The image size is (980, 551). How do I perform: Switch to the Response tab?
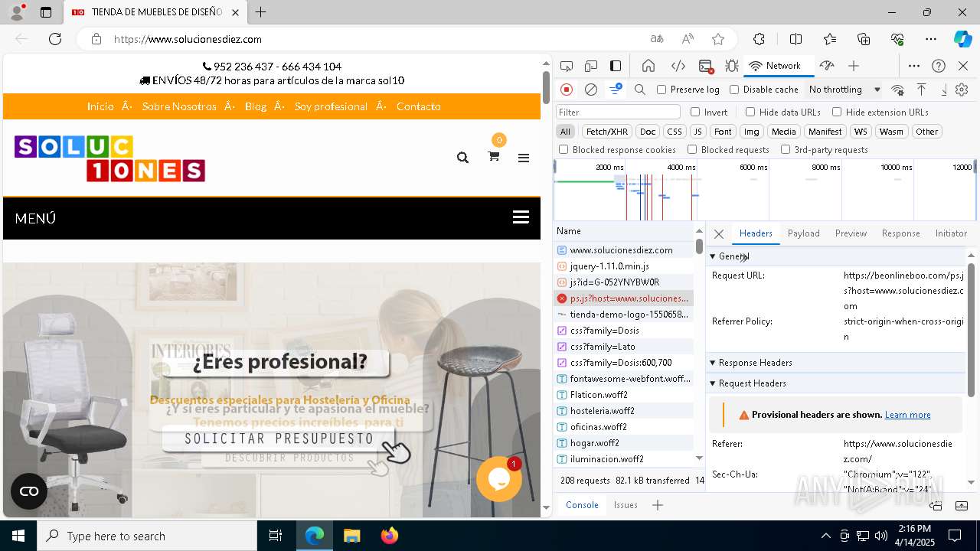coord(900,233)
